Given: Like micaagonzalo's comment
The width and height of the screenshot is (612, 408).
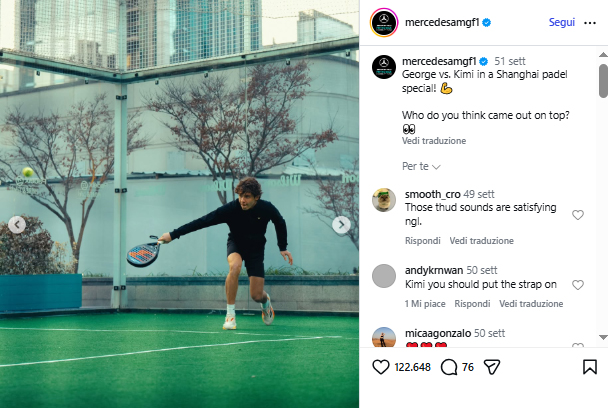Looking at the screenshot, I should point(578,347).
